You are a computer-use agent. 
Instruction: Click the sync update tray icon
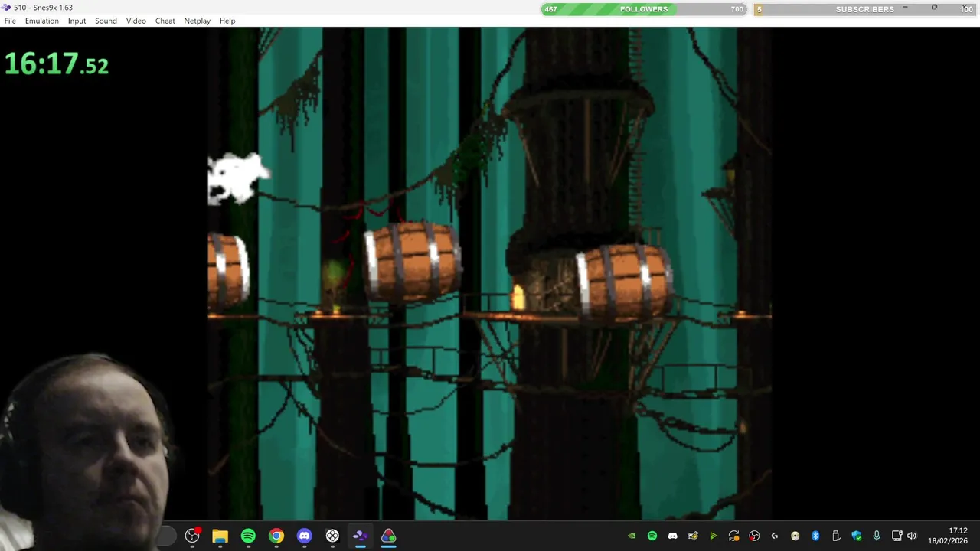pyautogui.click(x=733, y=536)
